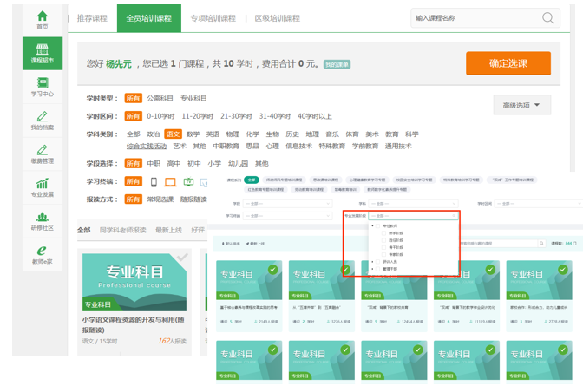
Task: Open the 高级选项 dropdown
Action: point(521,105)
